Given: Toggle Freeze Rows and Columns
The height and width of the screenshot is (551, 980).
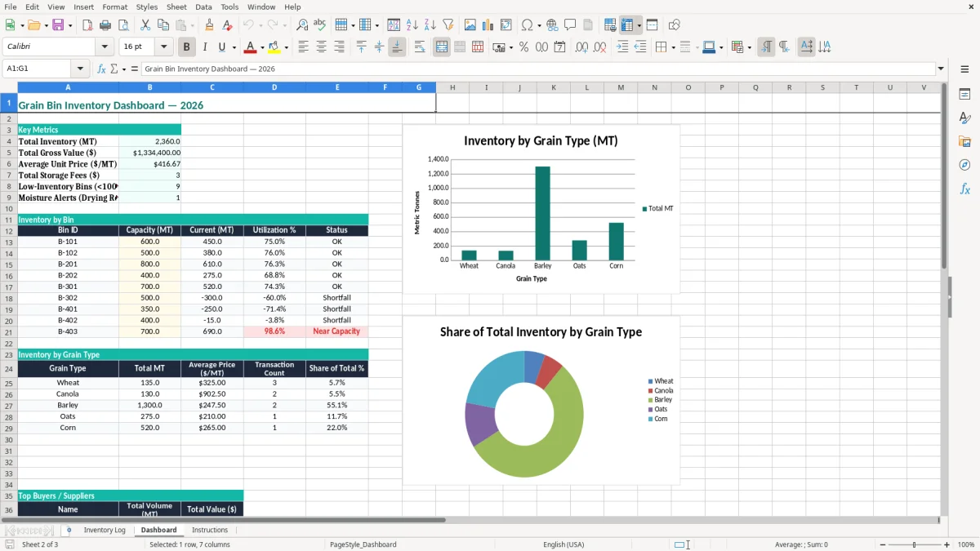Looking at the screenshot, I should [627, 25].
